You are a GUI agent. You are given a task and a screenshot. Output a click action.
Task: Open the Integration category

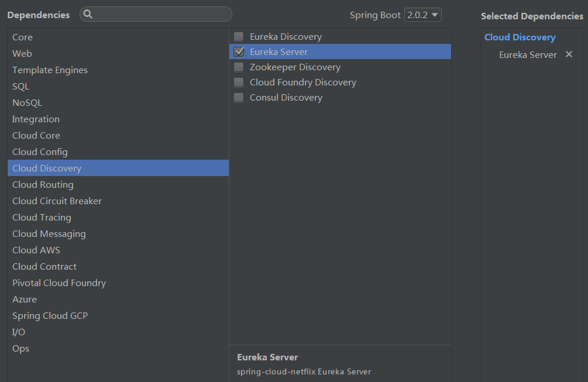tap(118, 119)
